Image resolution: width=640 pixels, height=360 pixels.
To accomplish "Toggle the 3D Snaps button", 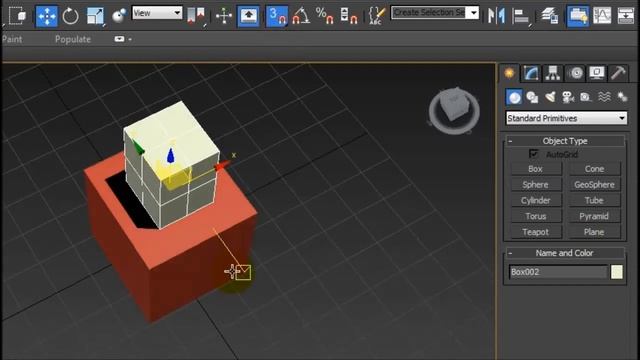I will coord(277,16).
